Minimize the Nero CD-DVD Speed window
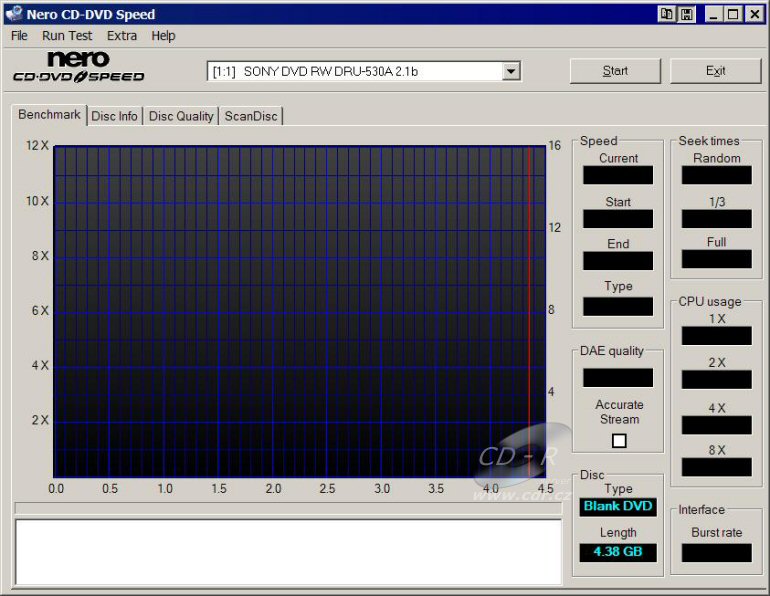The width and height of the screenshot is (770, 596). [713, 14]
